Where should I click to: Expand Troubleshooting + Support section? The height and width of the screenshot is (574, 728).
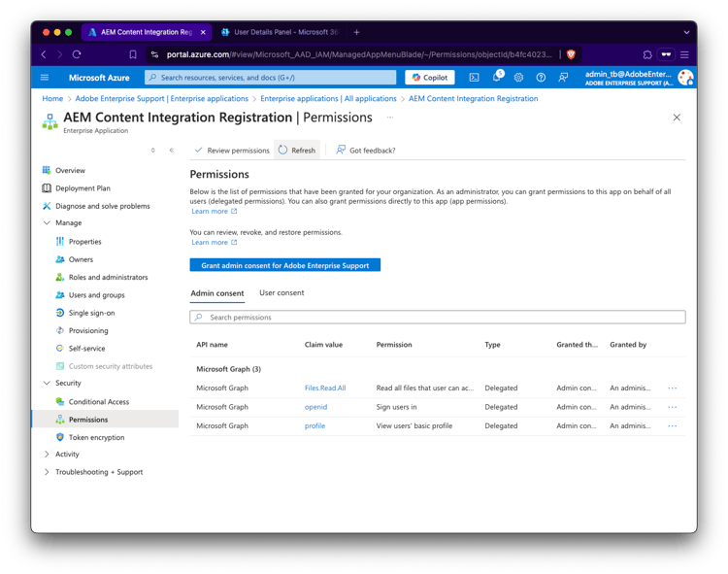click(x=47, y=472)
